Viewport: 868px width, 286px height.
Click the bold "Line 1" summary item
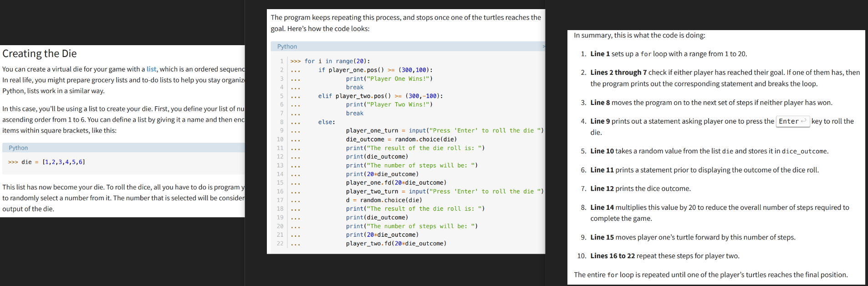coord(600,54)
